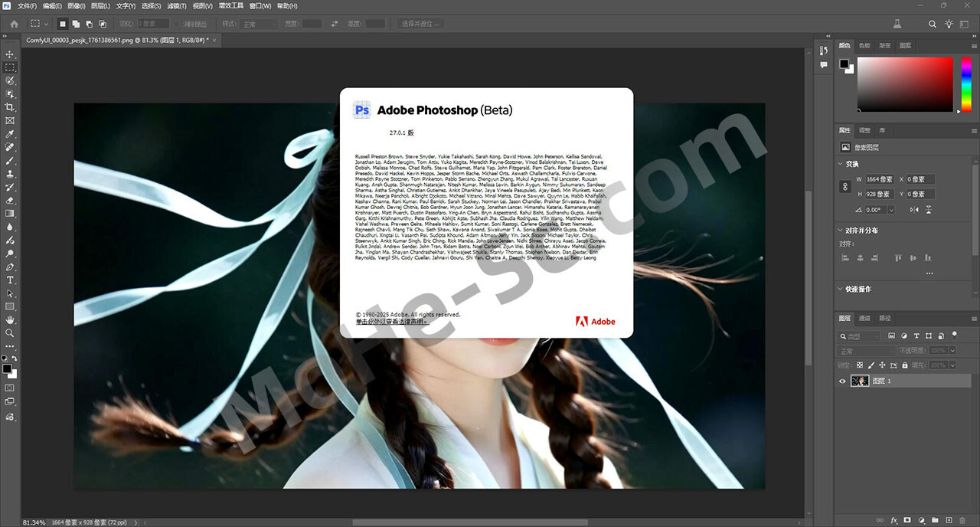Image resolution: width=980 pixels, height=527 pixels.
Task: Choose the Zoom tool magnifier
Action: pyautogui.click(x=10, y=333)
